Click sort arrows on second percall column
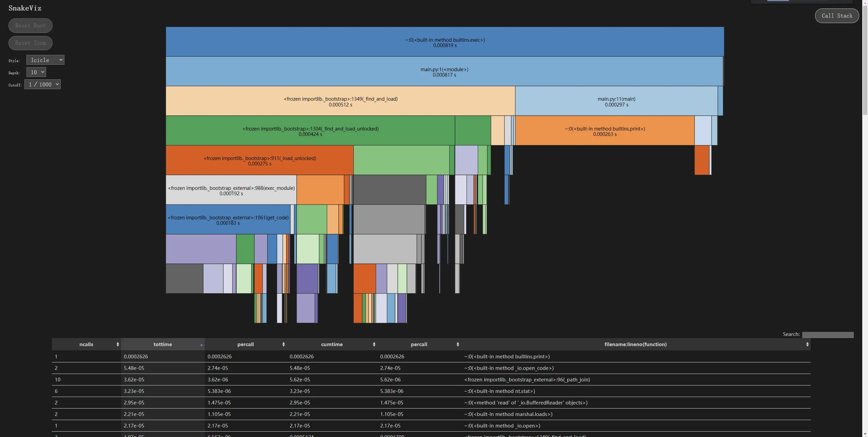This screenshot has height=437, width=868. pos(458,344)
